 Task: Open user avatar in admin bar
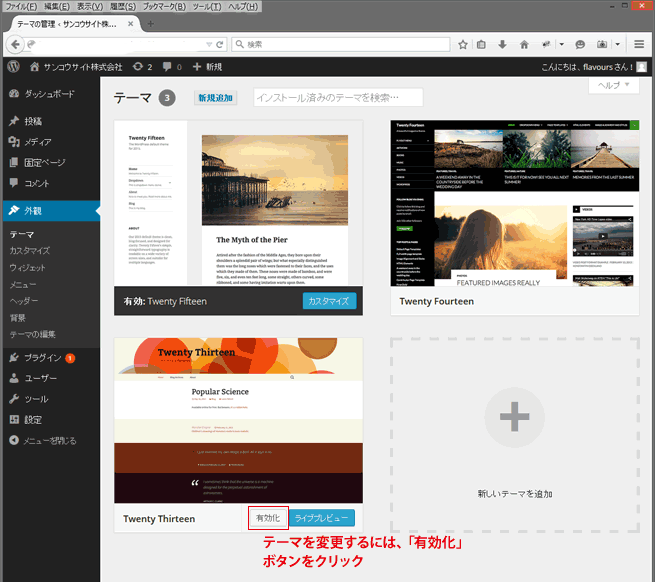(x=642, y=67)
